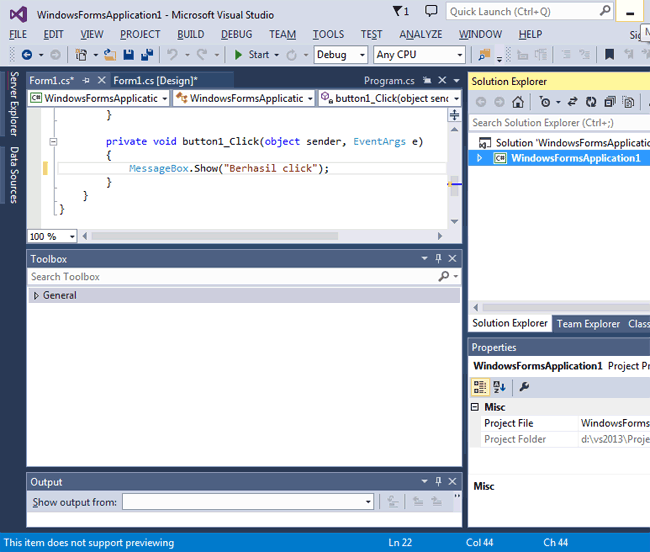Click the Sync with Active Document icon
650x552 pixels.
[572, 102]
